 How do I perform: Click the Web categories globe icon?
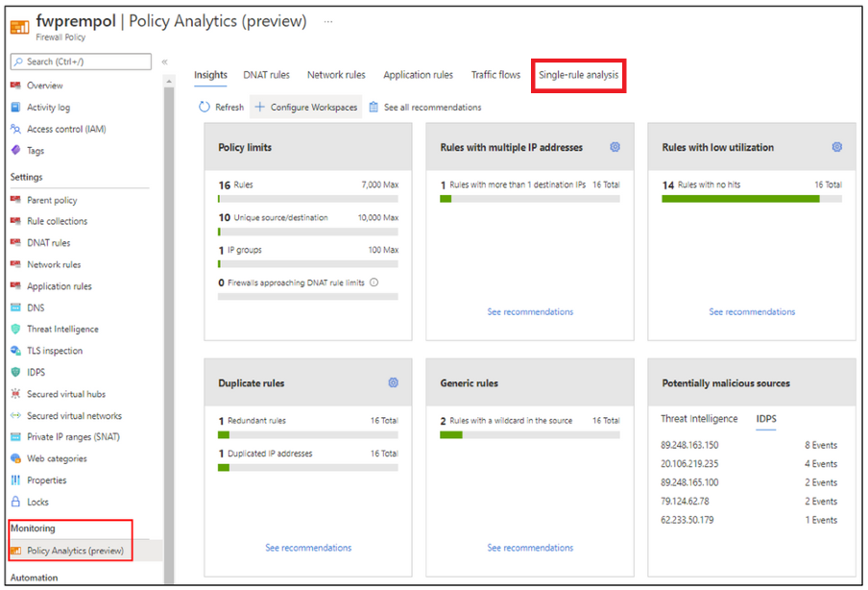tap(15, 458)
